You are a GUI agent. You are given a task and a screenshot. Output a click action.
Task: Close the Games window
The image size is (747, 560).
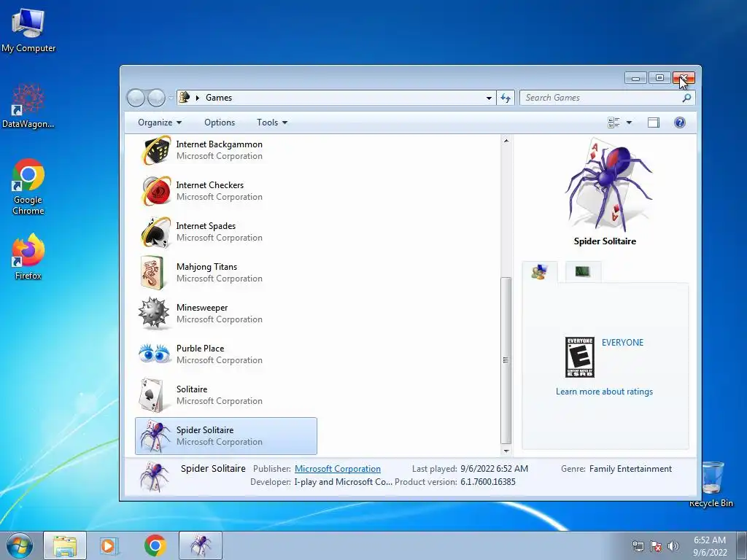[x=684, y=77]
